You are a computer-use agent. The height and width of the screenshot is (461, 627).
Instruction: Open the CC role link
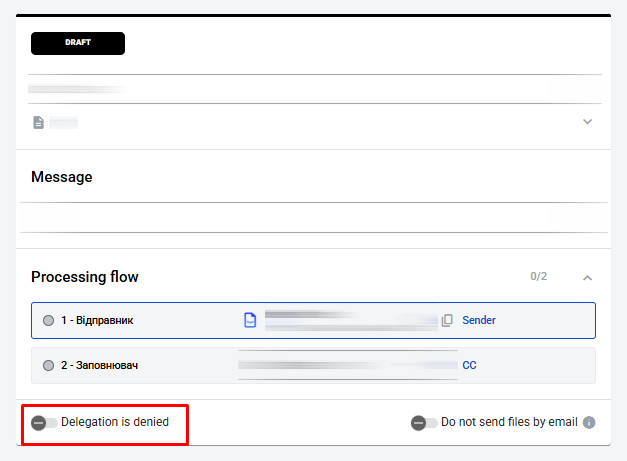point(469,366)
